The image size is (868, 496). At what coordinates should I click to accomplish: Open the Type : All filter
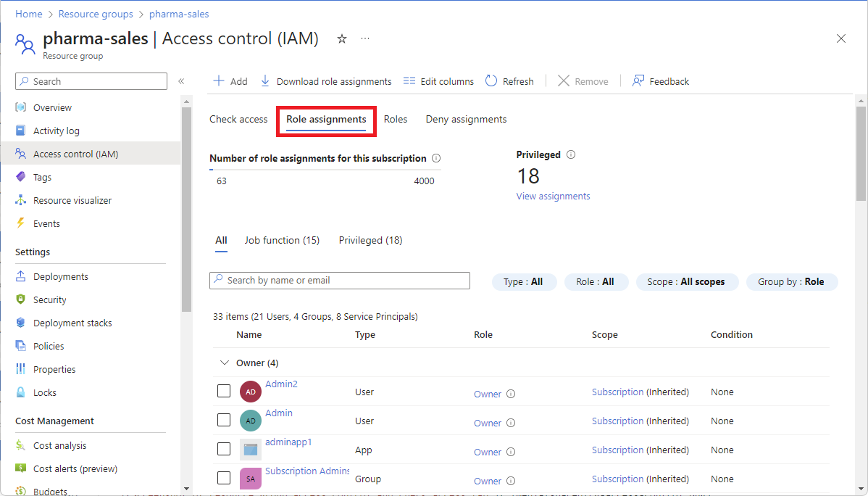pyautogui.click(x=524, y=282)
